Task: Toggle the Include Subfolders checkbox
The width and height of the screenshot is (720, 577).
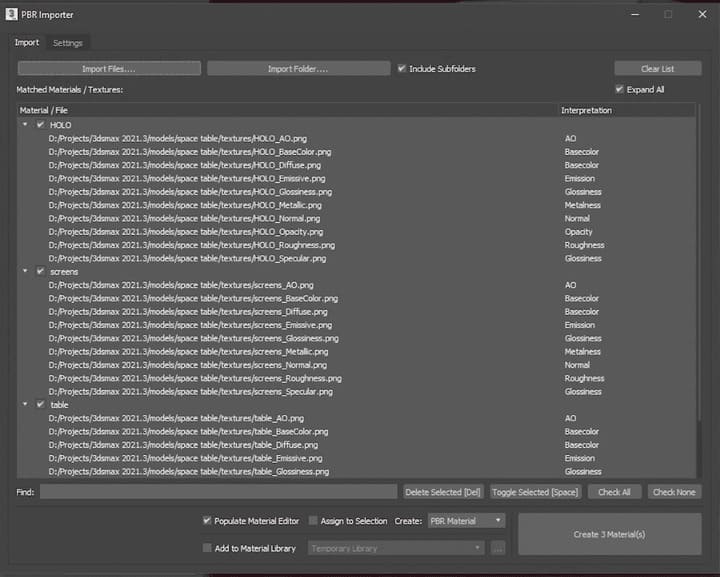Action: pyautogui.click(x=402, y=69)
